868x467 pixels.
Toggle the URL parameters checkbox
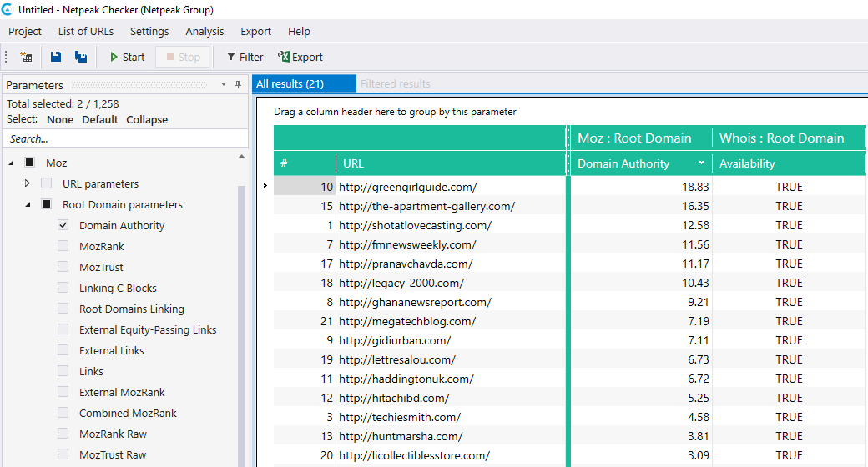tap(47, 183)
